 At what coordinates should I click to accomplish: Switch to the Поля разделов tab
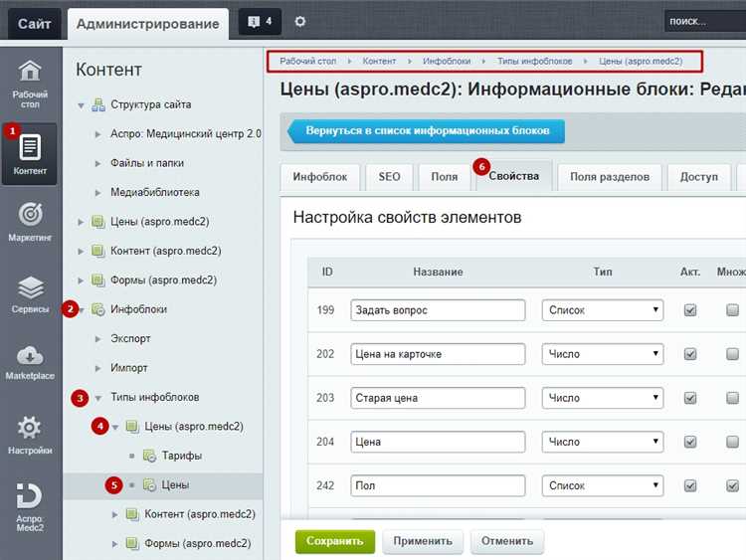[x=610, y=177]
